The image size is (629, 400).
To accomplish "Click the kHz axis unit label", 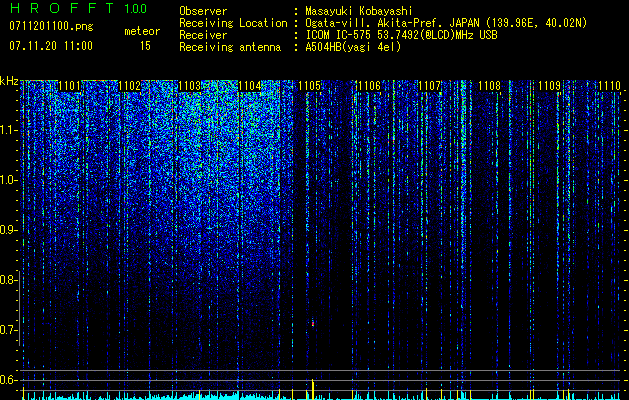I will 9,81.
